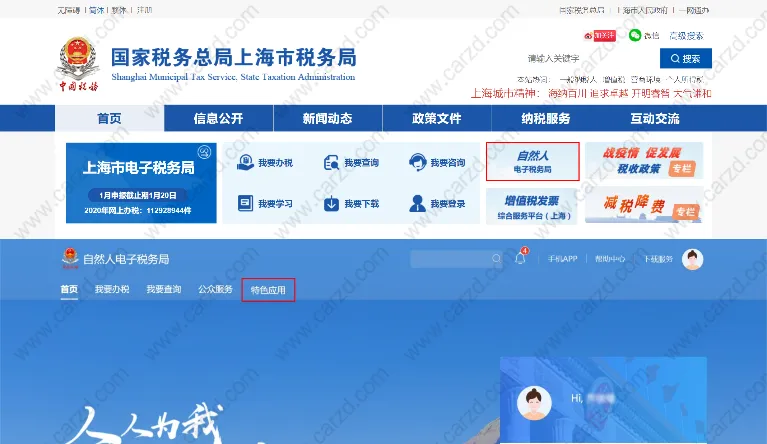Open 增值税发票综合服务平台 tile

(x=532, y=206)
